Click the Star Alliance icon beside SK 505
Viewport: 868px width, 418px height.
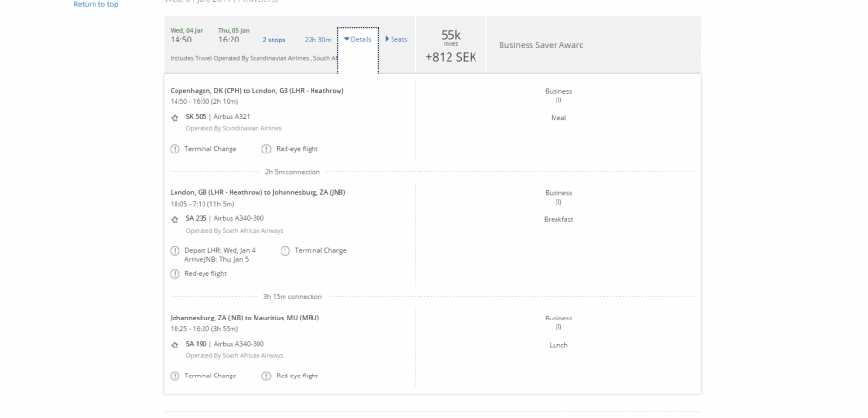pos(175,118)
